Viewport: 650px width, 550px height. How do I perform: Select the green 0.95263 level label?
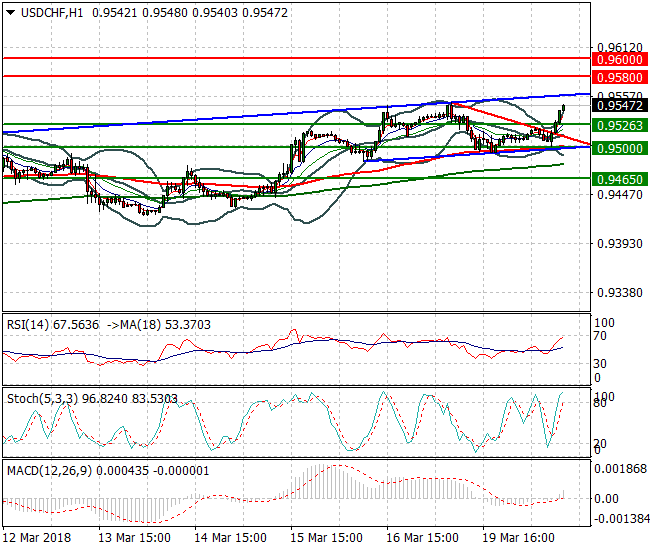[x=620, y=126]
